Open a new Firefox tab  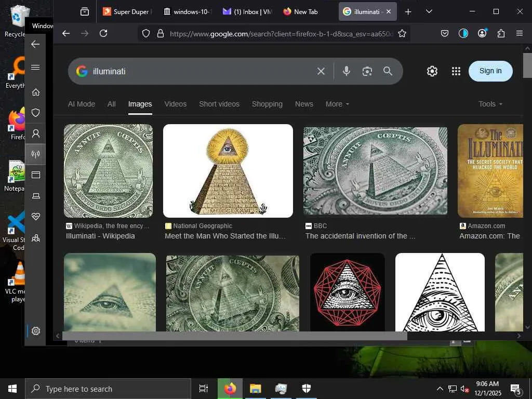coord(408,12)
